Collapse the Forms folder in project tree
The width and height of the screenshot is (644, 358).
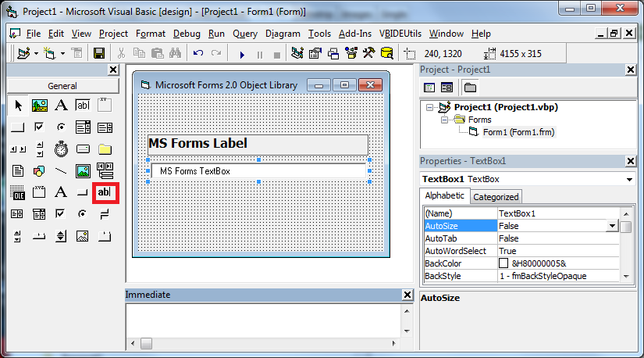pos(444,120)
